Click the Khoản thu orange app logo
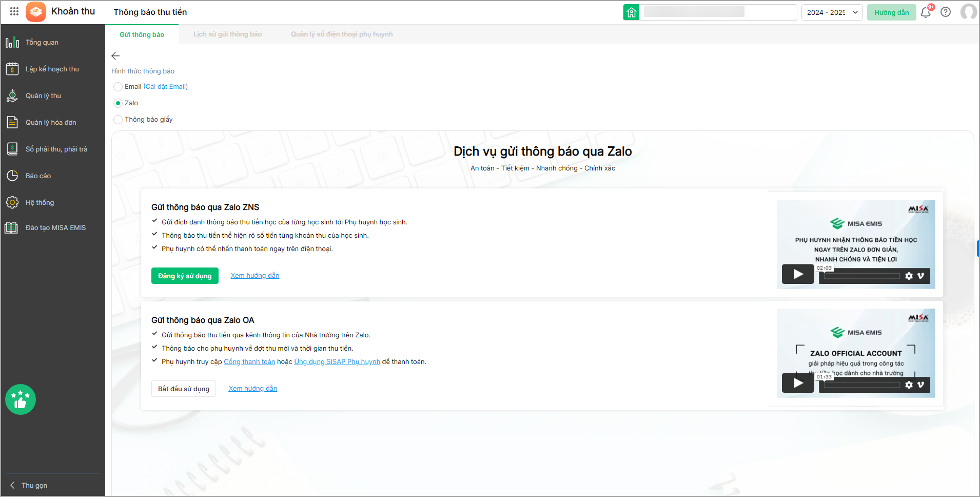The image size is (980, 497). click(36, 12)
